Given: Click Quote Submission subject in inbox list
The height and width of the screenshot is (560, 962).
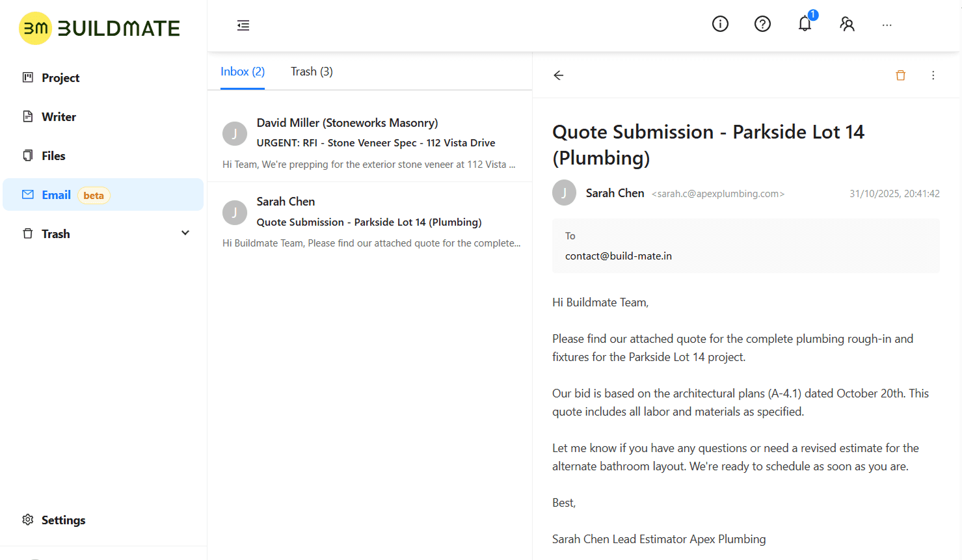Looking at the screenshot, I should [369, 222].
